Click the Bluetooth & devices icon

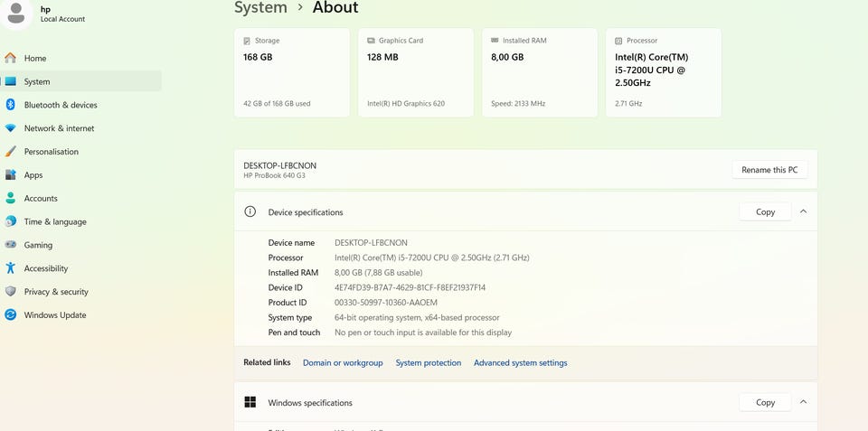click(11, 105)
